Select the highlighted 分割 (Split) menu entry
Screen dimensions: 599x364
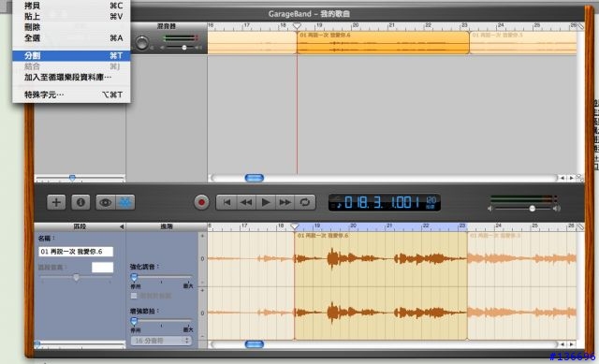[x=71, y=56]
